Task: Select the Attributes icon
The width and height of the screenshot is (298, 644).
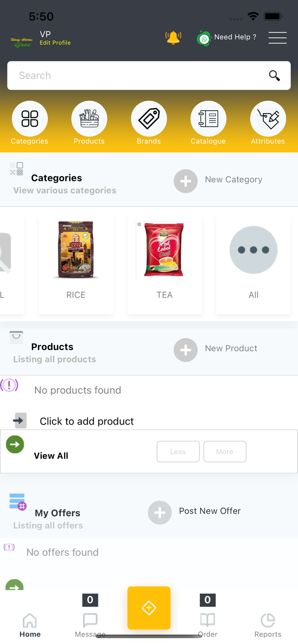Action: click(268, 118)
